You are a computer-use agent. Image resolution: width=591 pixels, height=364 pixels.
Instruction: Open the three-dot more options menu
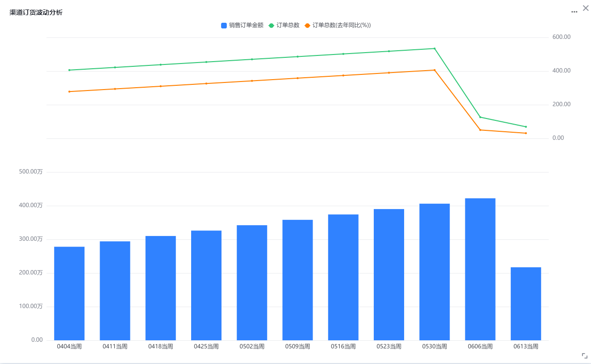click(574, 11)
